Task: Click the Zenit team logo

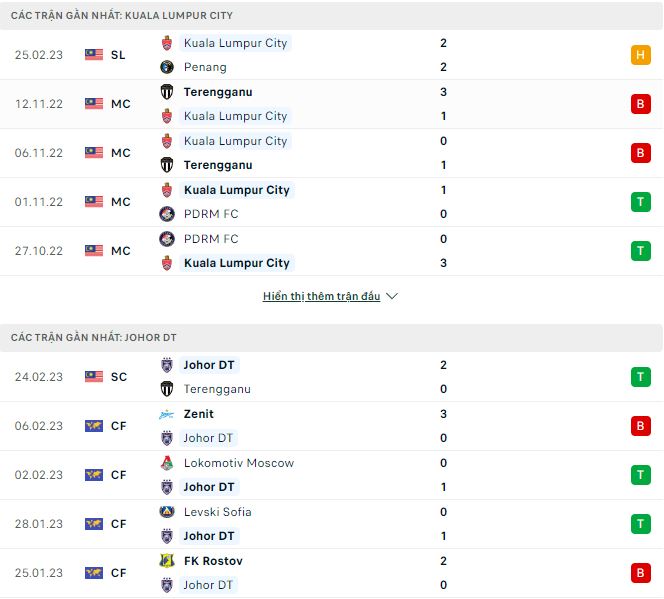Action: click(x=167, y=414)
